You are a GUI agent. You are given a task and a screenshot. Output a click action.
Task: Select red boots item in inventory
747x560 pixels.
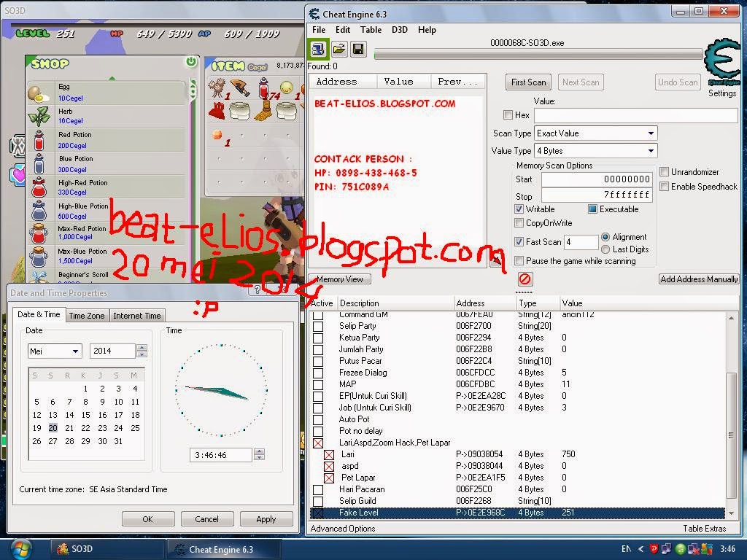(x=217, y=111)
